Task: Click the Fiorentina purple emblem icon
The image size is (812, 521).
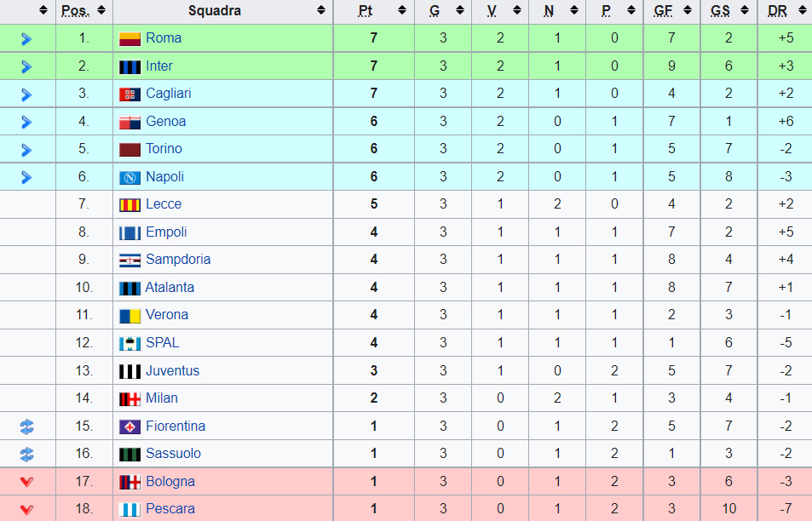Action: click(x=130, y=427)
